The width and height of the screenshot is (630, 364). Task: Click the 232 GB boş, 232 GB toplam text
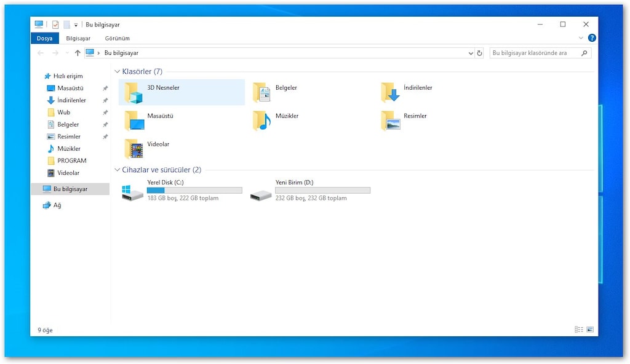point(311,198)
